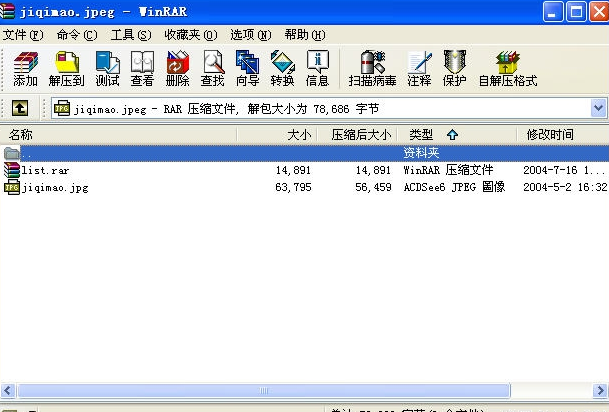Select the list.rar file name
This screenshot has width=609, height=412.
tap(45, 170)
